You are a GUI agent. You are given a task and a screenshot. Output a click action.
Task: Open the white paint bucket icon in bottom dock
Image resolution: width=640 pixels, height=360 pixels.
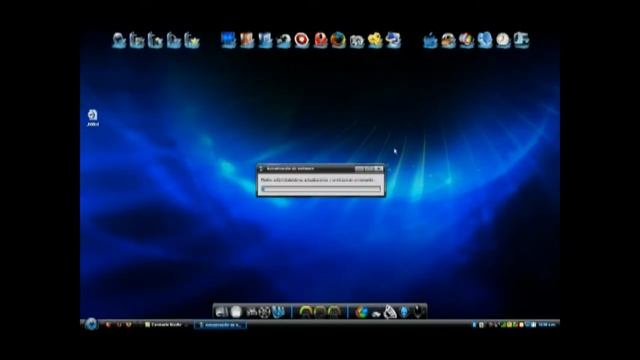pyautogui.click(x=390, y=312)
